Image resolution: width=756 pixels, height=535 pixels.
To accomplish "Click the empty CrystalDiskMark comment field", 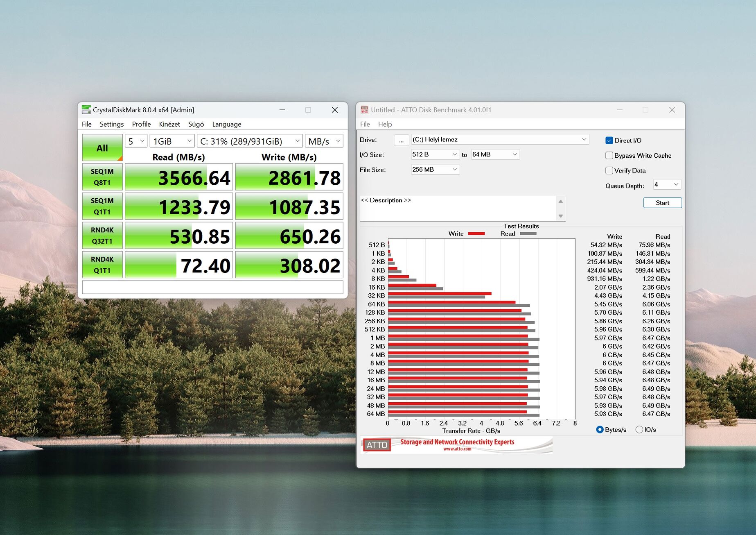I will [212, 287].
